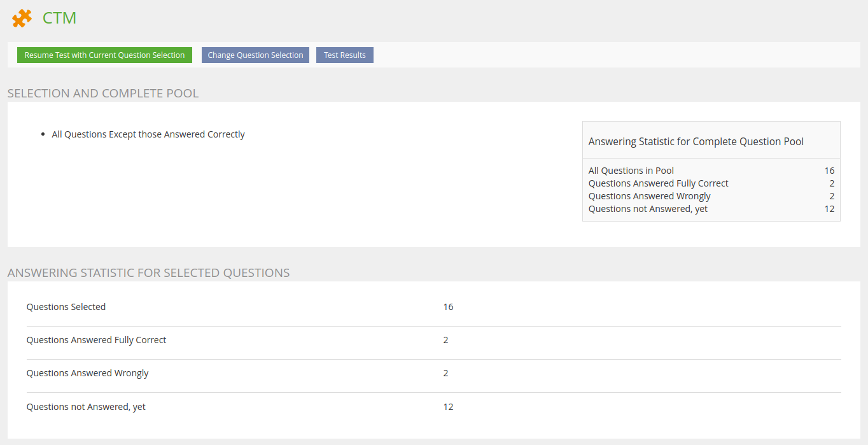
Task: Click the 'Questions Selected' row label
Action: 66,307
